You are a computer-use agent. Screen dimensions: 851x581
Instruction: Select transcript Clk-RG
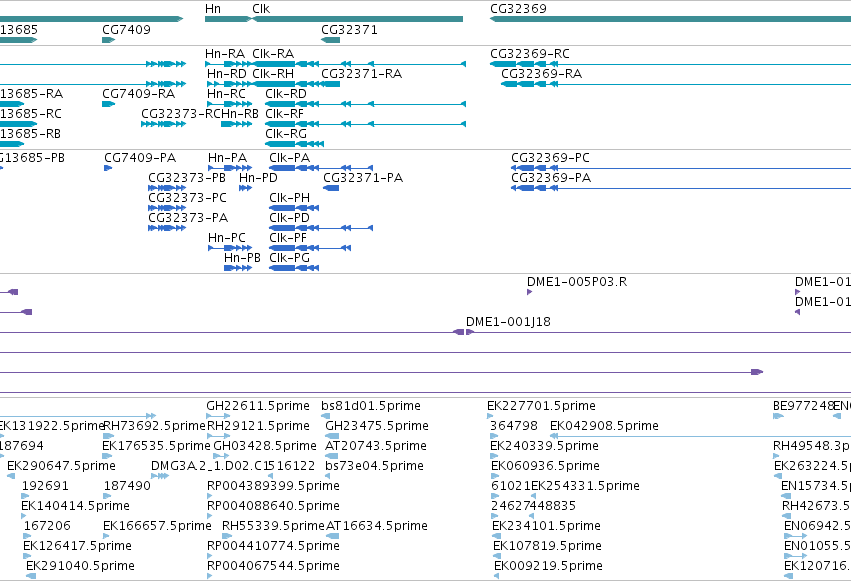coord(286,134)
